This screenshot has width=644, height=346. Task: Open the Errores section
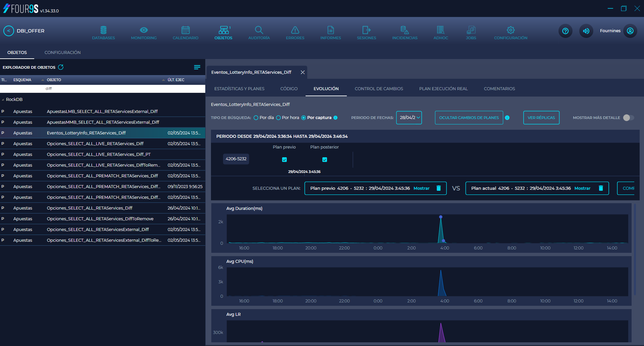click(x=294, y=32)
